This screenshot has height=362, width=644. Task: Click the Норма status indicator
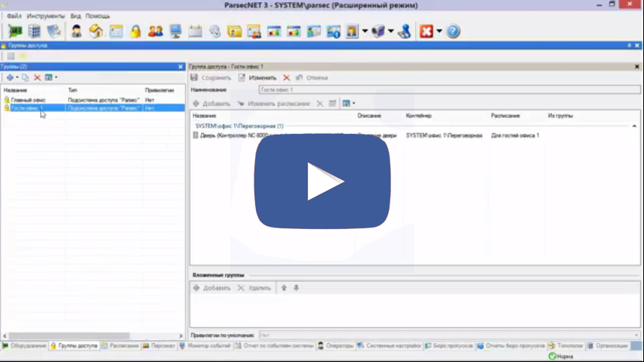pos(561,356)
